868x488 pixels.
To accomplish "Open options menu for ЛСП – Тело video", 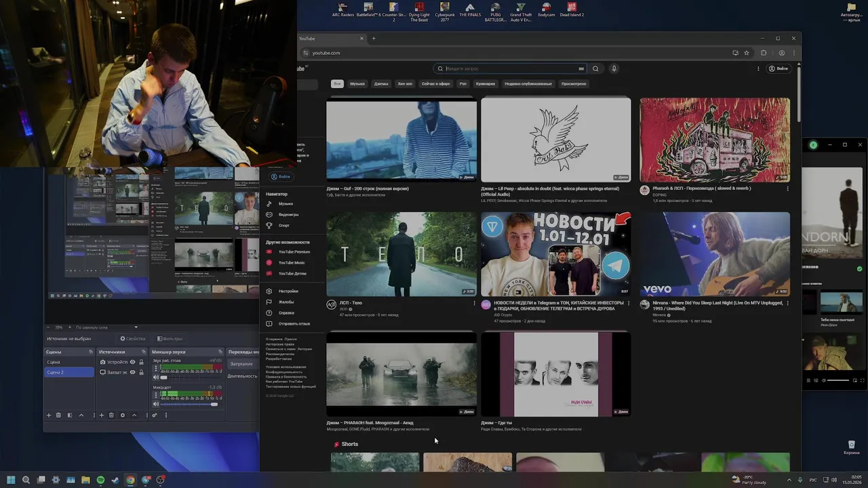I will (x=474, y=304).
